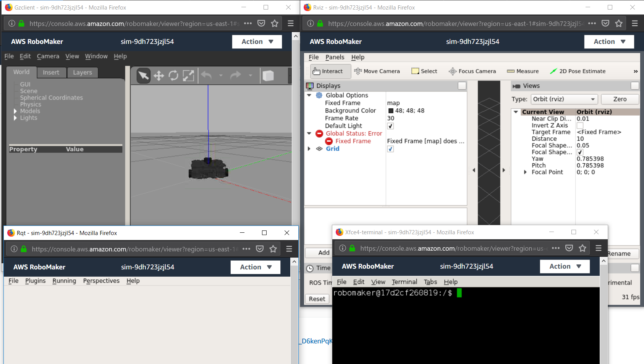Toggle the Default Light checkbox
This screenshot has height=364, width=644.
tap(390, 126)
